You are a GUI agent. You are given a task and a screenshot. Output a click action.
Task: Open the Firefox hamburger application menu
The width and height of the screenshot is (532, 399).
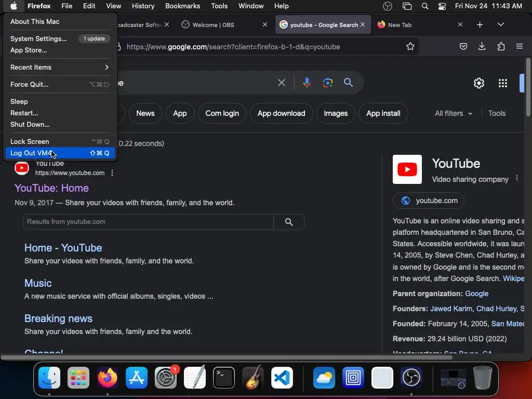click(519, 46)
